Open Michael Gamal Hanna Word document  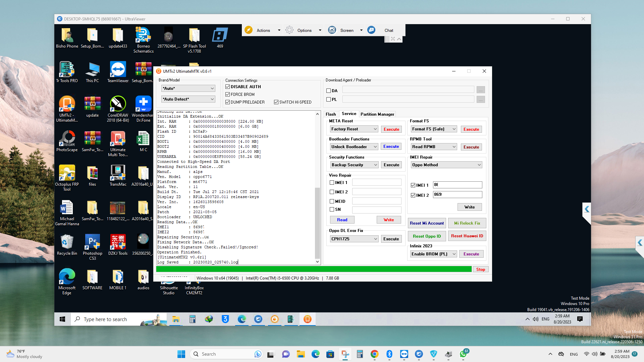[x=67, y=213]
